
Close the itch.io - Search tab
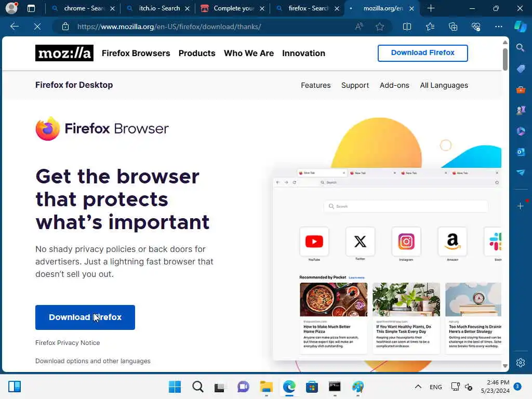click(x=187, y=8)
